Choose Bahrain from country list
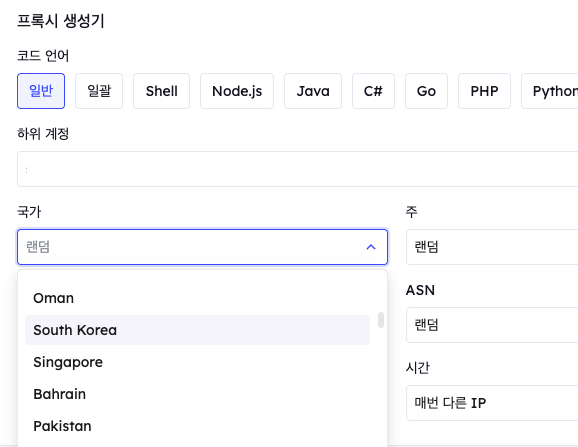Image resolution: width=578 pixels, height=447 pixels. coord(197,394)
